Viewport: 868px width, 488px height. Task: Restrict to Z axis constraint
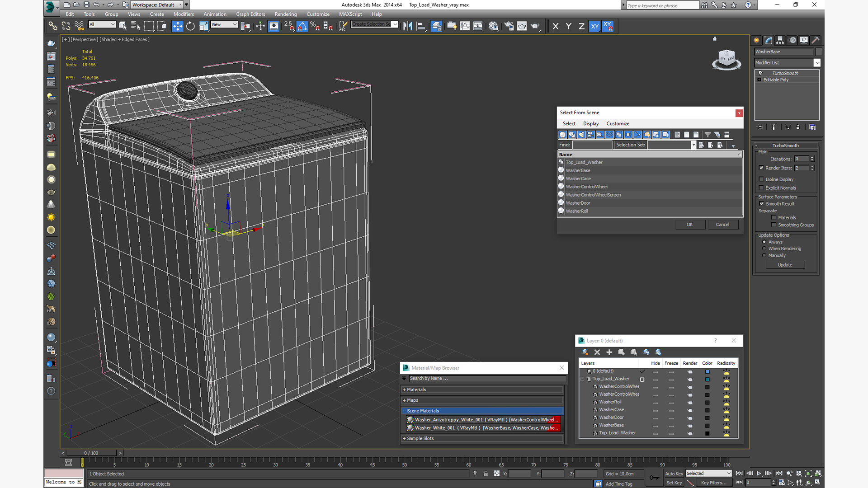(x=581, y=26)
